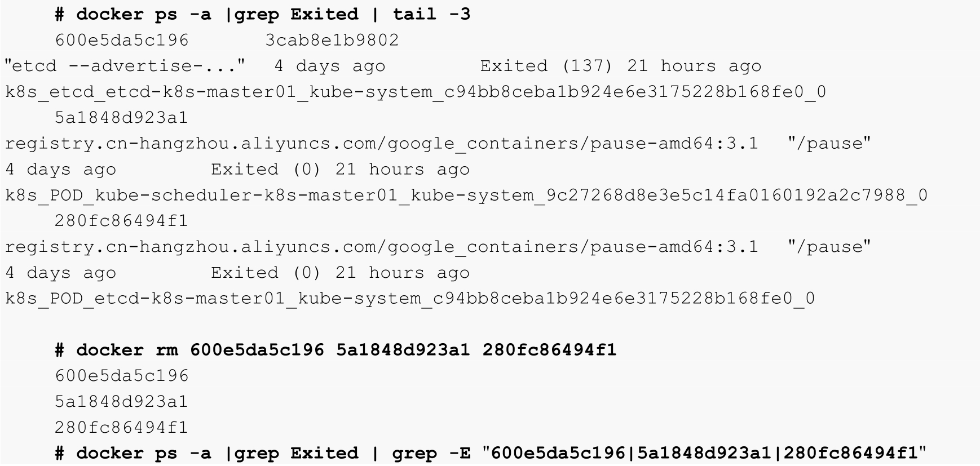Click container ID 280fc86494f1 in the listing

pos(121,221)
